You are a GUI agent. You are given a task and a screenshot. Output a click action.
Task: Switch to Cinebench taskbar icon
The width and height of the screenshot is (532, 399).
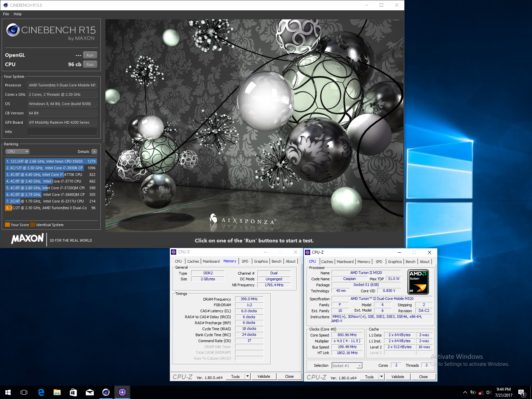(106, 392)
